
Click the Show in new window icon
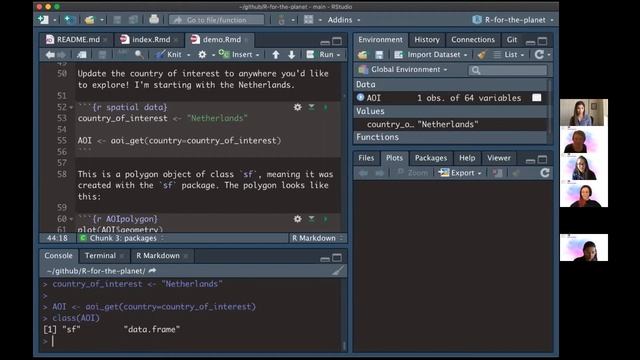82,55
